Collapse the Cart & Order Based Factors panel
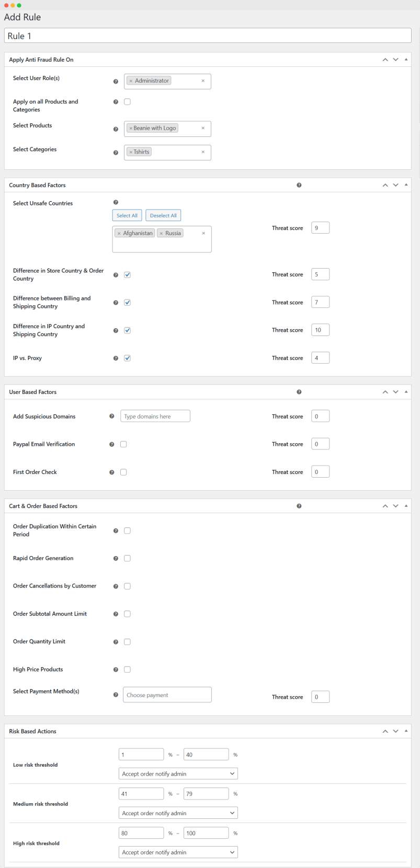The width and height of the screenshot is (420, 868). click(x=406, y=506)
